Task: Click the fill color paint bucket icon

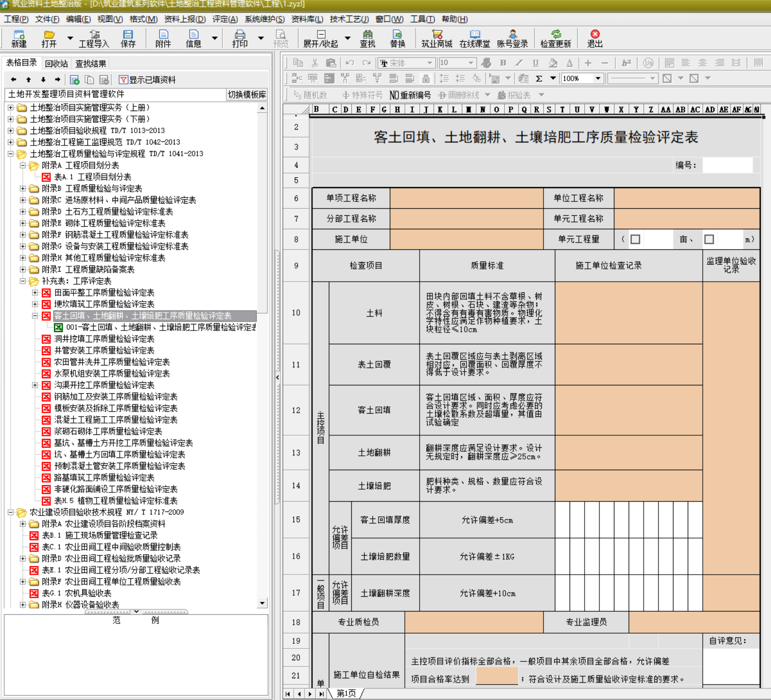Action: point(553,63)
